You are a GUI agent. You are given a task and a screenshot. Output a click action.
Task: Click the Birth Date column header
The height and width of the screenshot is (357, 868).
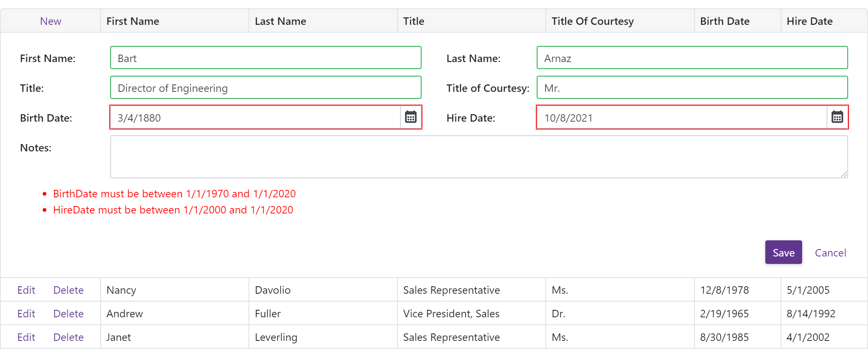coord(725,21)
